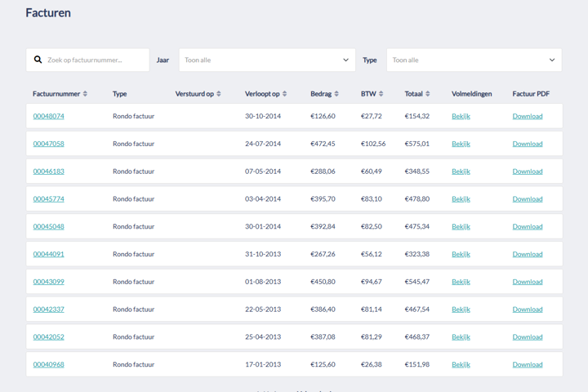This screenshot has width=588, height=392.
Task: Open invoice 00044091
Action: pyautogui.click(x=48, y=254)
